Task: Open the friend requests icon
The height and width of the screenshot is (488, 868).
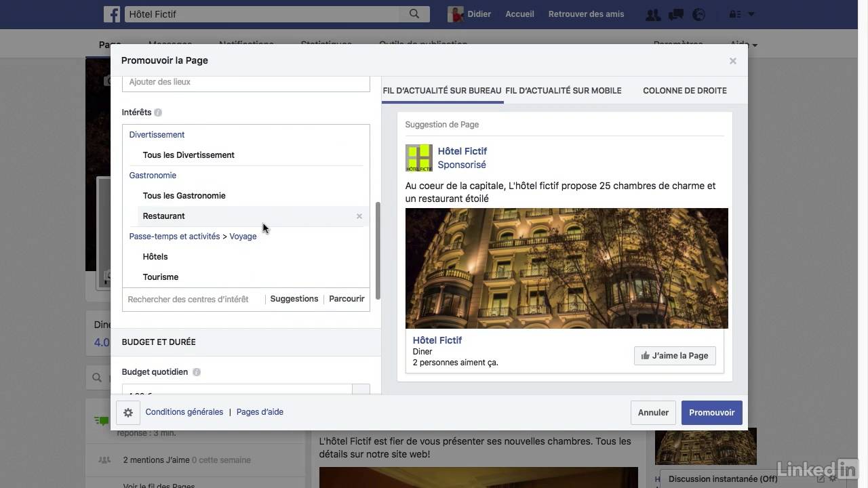Action: click(653, 14)
